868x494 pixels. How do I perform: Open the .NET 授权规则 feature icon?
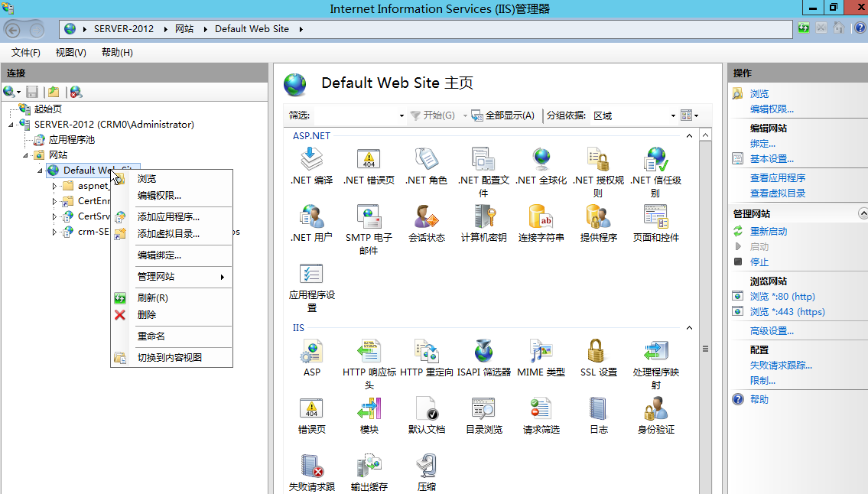pos(598,160)
